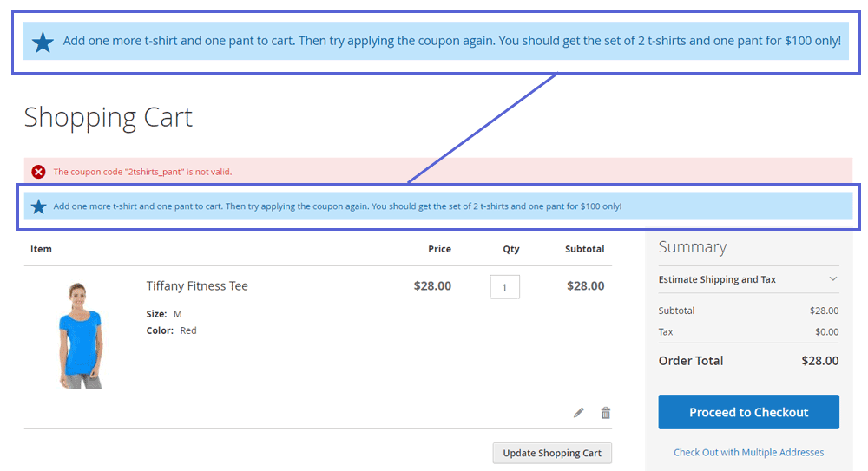This screenshot has width=868, height=471.
Task: Click the star icon in the enlarged top notice
Action: pos(43,42)
